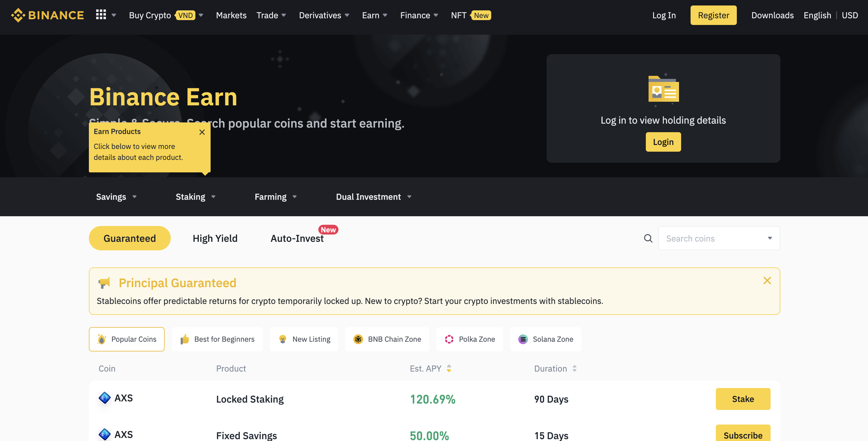868x441 pixels.
Task: Sort by Est. APY arrows
Action: [449, 369]
